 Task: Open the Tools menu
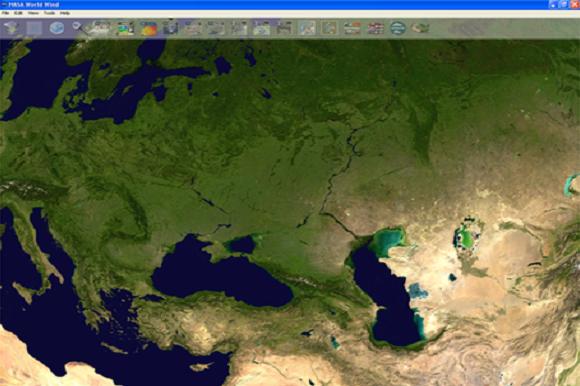click(x=49, y=13)
